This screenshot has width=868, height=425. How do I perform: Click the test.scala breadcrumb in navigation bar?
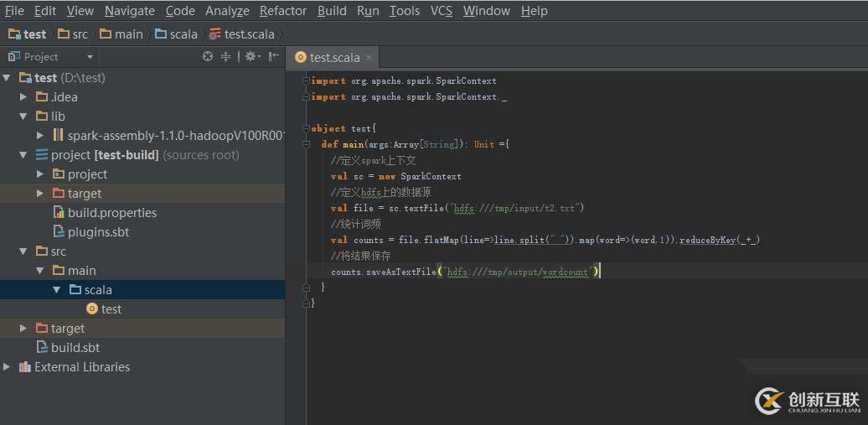coord(242,34)
